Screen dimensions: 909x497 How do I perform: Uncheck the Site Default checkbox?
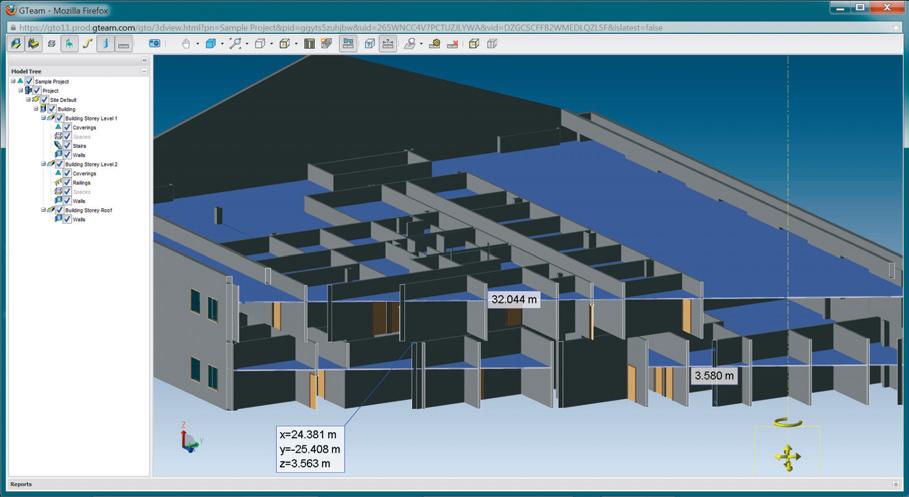44,100
